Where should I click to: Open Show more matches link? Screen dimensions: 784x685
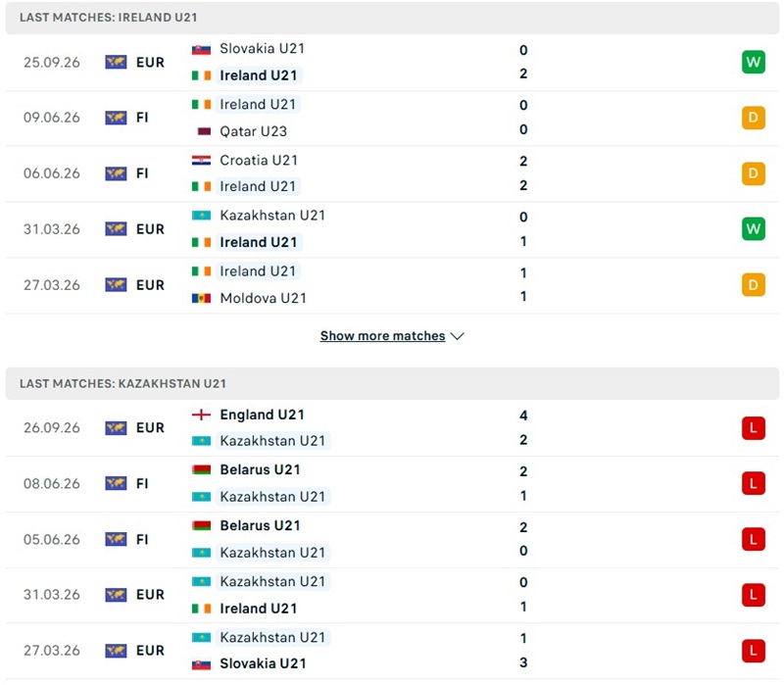coord(382,336)
